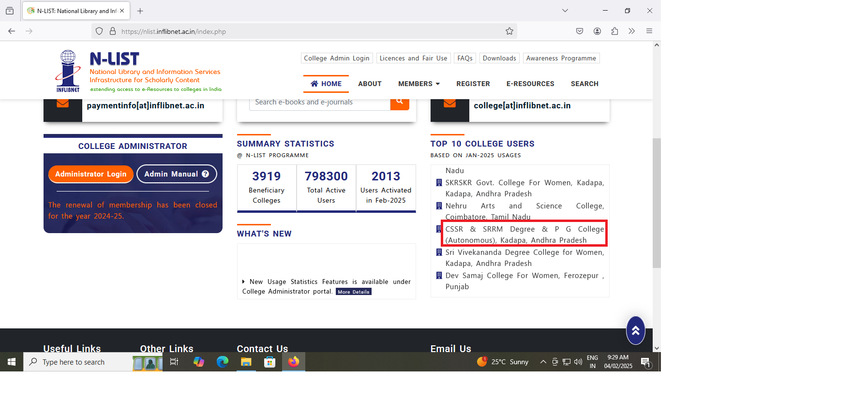Go to the E-RESOURCES menu item
The width and height of the screenshot is (868, 414).
coord(530,84)
